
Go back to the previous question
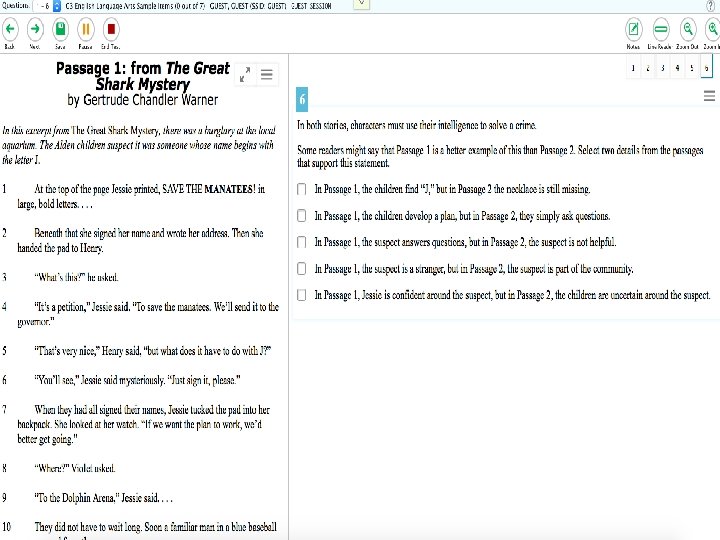pyautogui.click(x=10, y=29)
